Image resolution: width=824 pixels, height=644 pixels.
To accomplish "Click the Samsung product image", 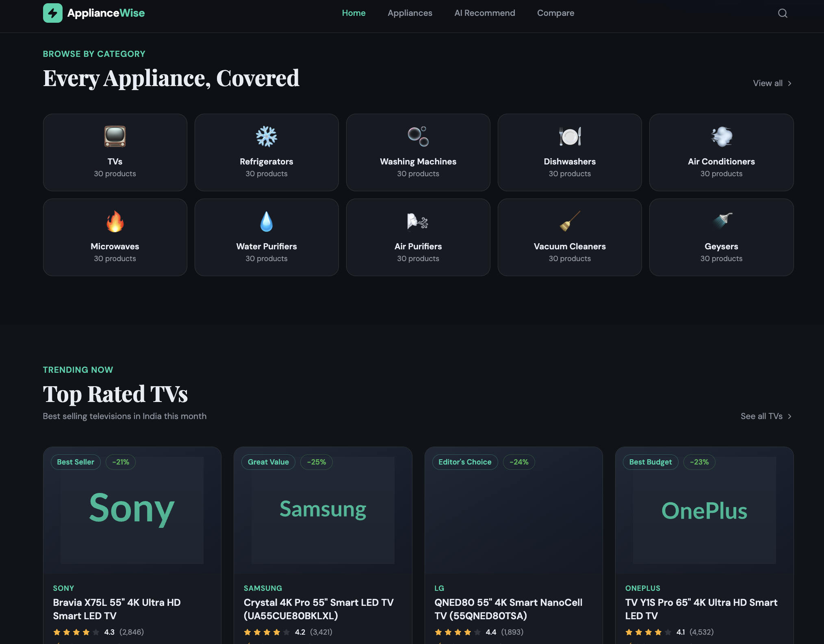I will tap(323, 510).
